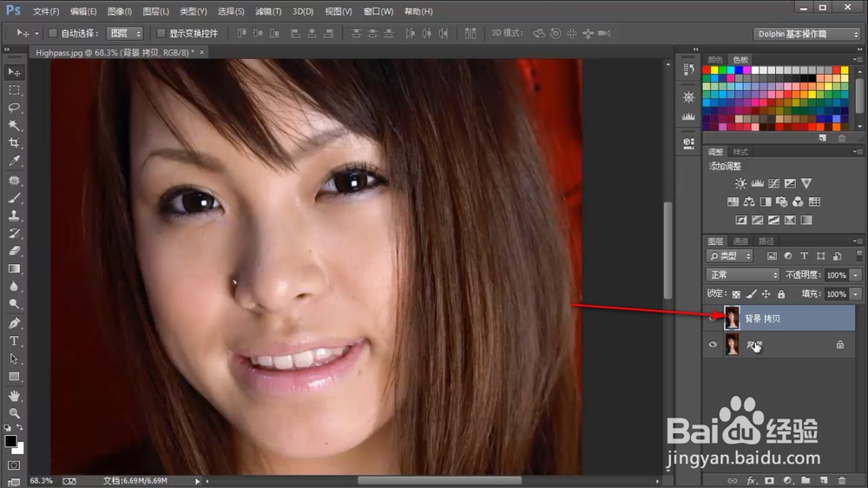Select the Clone Stamp tool
Viewport: 868px width, 488px height.
click(15, 216)
